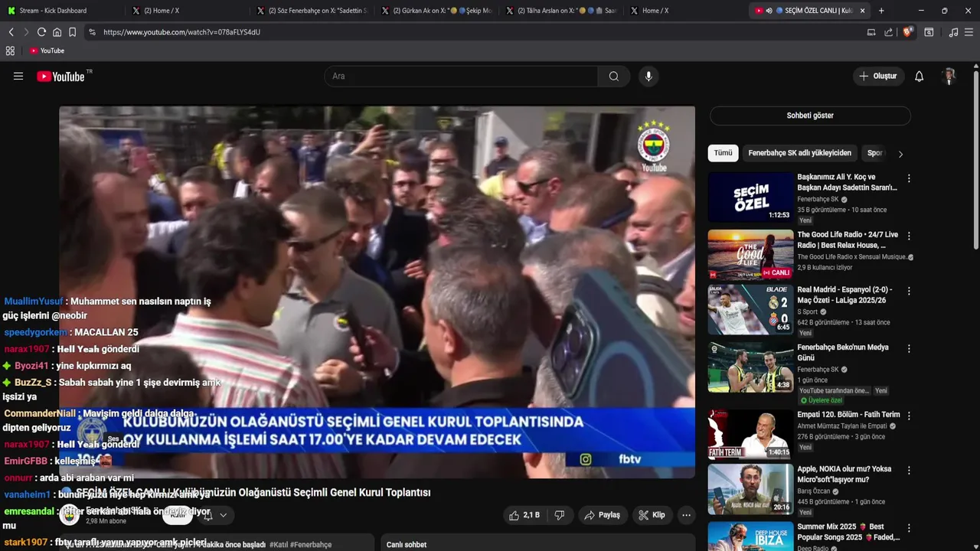Switch to the Stream - Kick Dashboard tab
This screenshot has width=980, height=551.
pyautogui.click(x=62, y=11)
